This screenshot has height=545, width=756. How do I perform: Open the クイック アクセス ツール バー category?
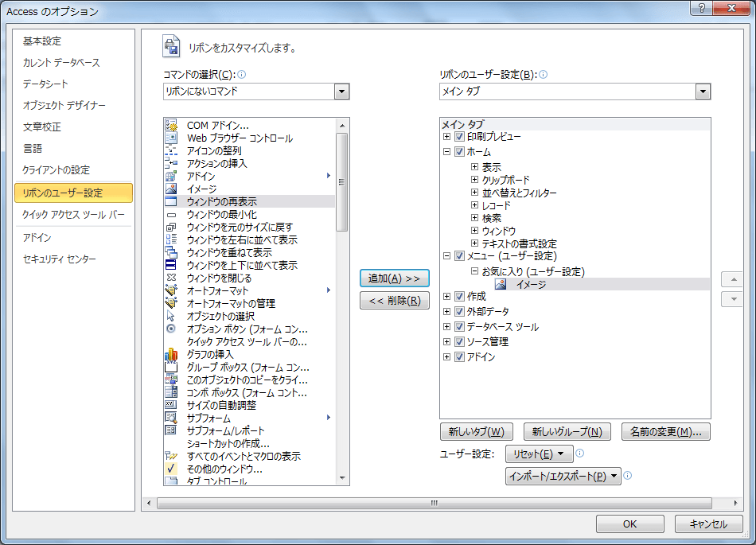[x=73, y=215]
